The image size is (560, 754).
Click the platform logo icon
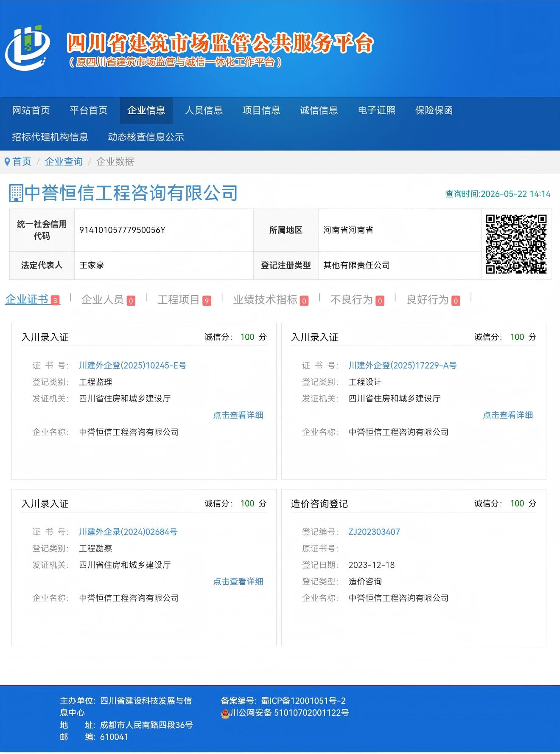pyautogui.click(x=28, y=48)
